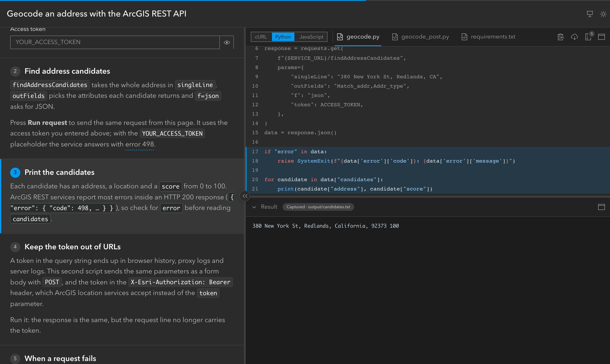Viewport: 610px width, 364px height.
Task: Click the step number 4 circle badge
Action: point(15,247)
